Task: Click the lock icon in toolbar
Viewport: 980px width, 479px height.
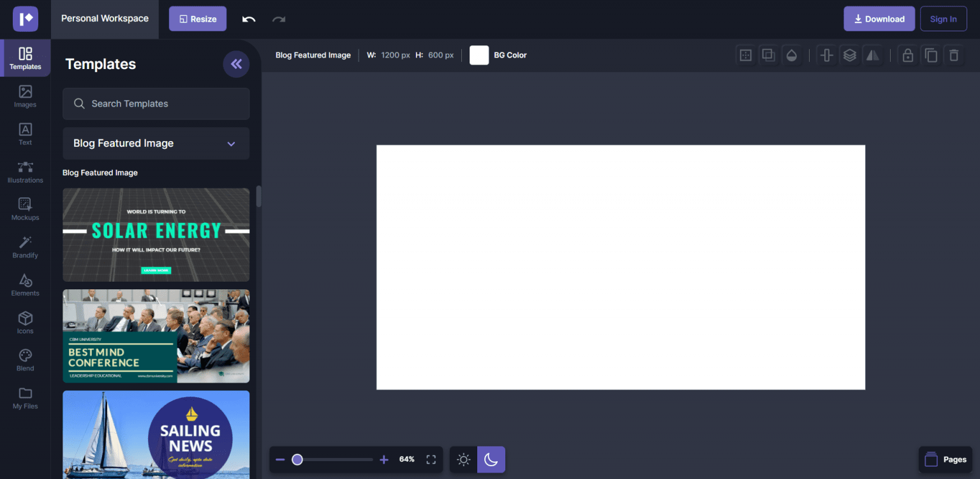Action: 907,56
